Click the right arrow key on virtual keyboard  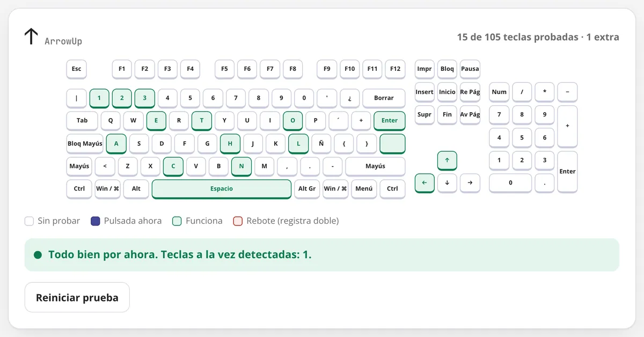pyautogui.click(x=470, y=183)
